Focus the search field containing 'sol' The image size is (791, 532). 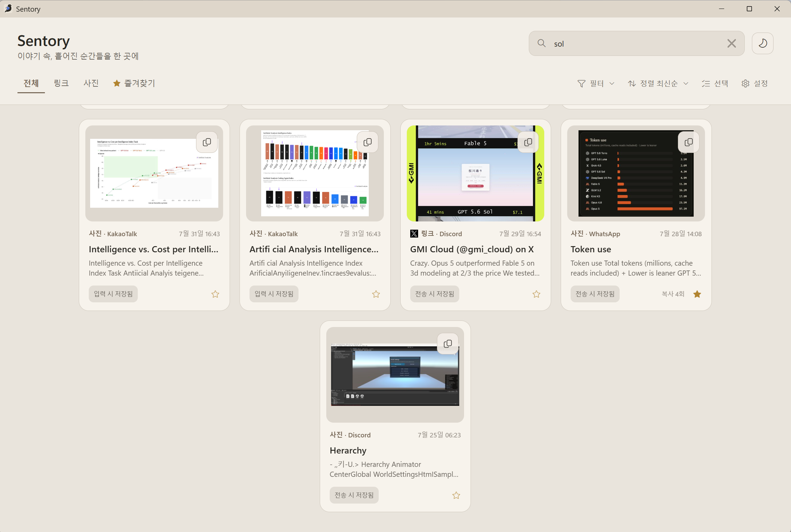coord(636,44)
